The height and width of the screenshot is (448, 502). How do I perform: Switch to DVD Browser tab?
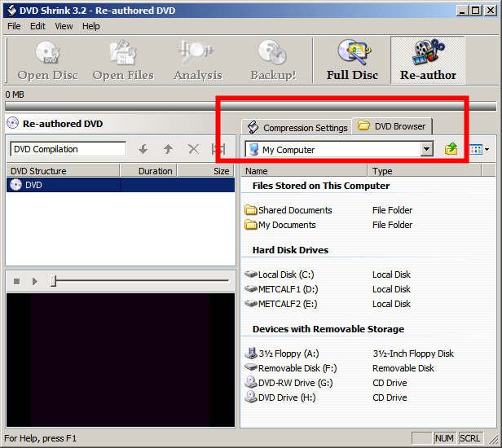392,126
